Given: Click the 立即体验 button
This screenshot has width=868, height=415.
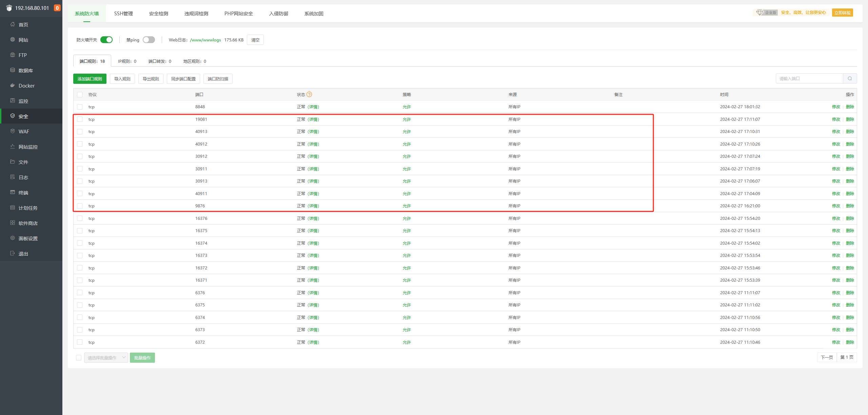Looking at the screenshot, I should 843,13.
